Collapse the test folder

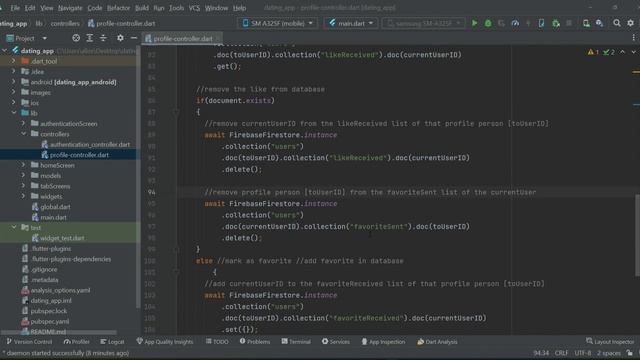coord(13,227)
